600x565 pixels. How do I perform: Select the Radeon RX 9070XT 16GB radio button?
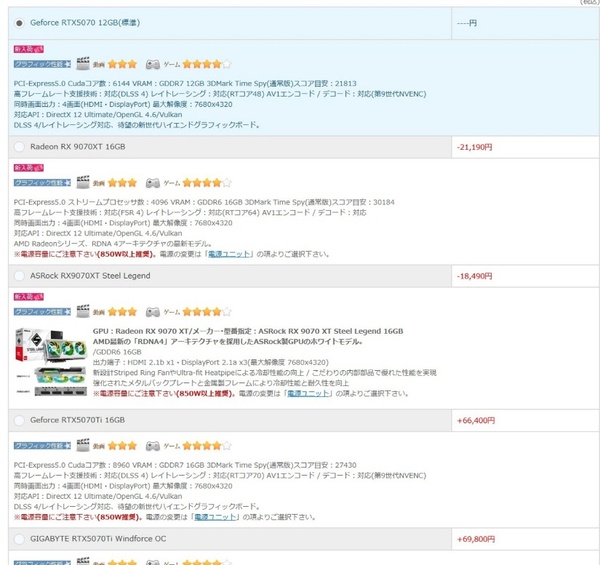(x=19, y=147)
